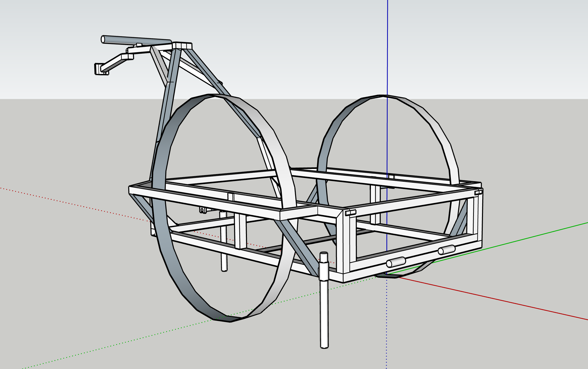
Task: Click the small latch on near top corner
Action: 350,213
